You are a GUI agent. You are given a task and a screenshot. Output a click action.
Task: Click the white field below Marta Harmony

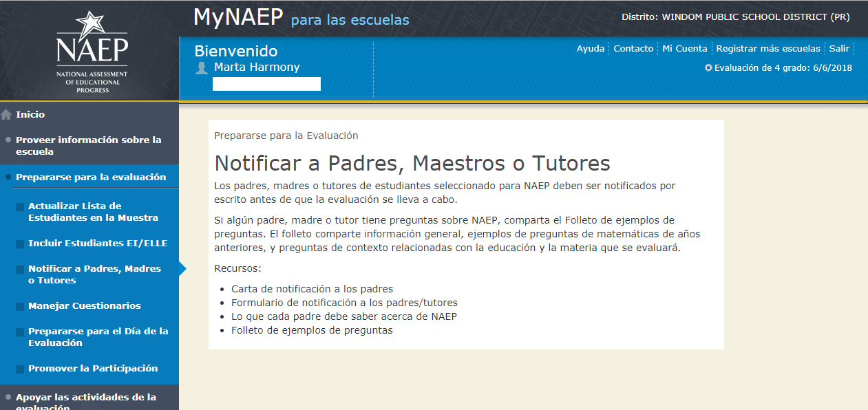266,85
